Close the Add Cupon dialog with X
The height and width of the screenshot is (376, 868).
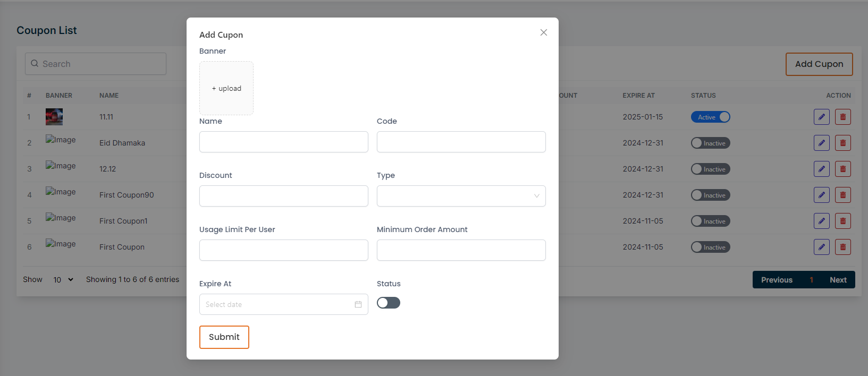click(x=543, y=32)
